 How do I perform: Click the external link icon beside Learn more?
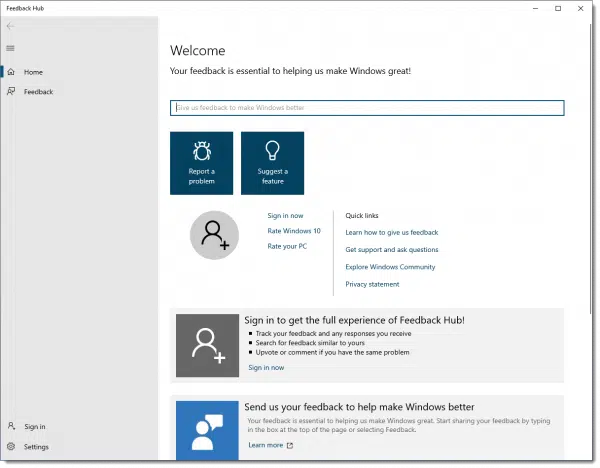click(x=290, y=445)
